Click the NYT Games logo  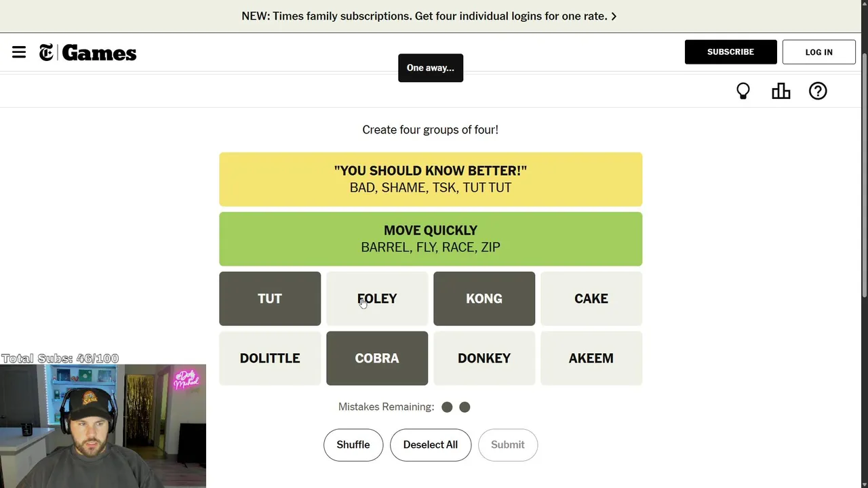click(88, 53)
